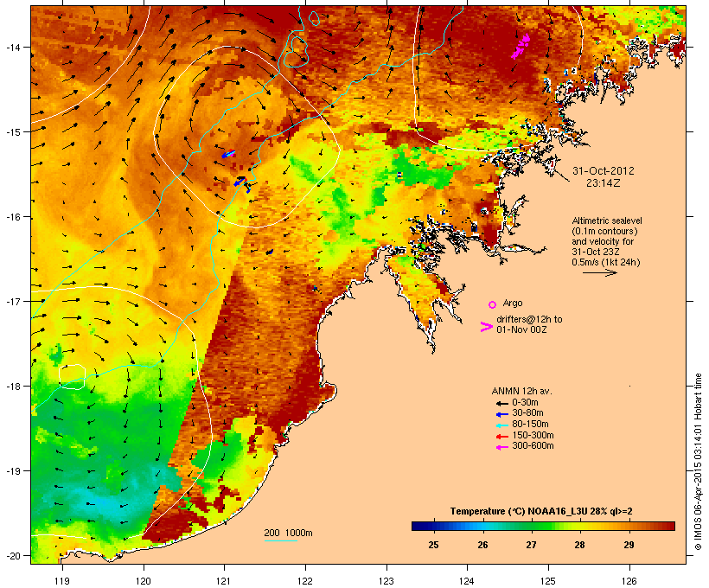
Task: Click the '80-150m' depth label
Action: point(530,425)
